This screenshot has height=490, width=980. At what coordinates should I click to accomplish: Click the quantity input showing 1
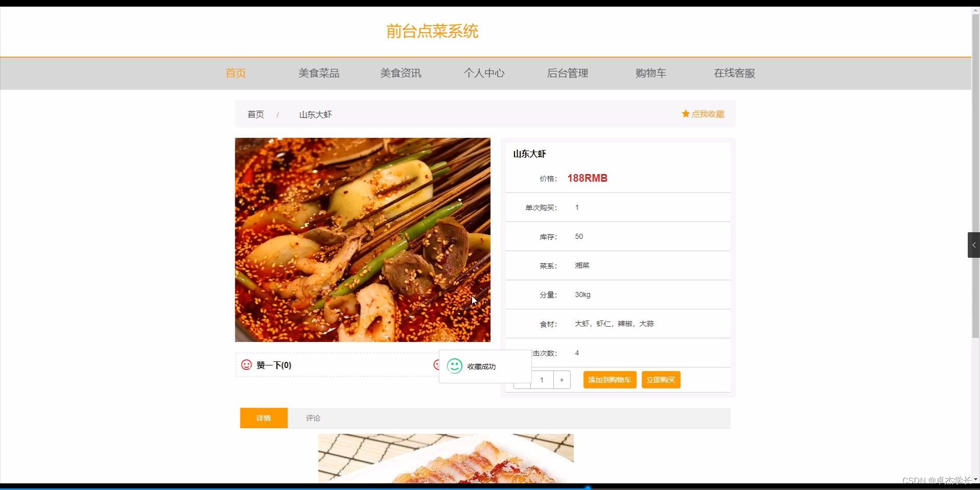coord(542,380)
